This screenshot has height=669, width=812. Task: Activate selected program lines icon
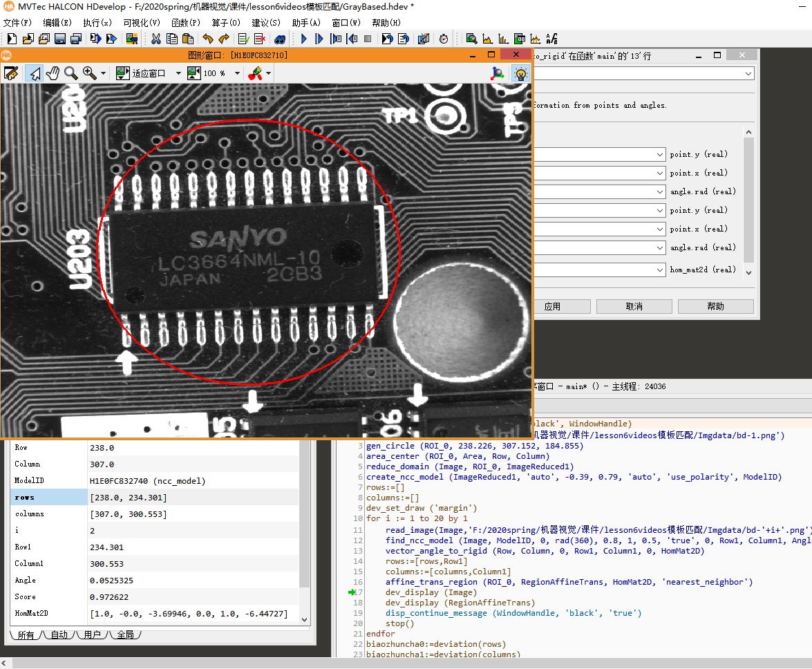[243, 39]
